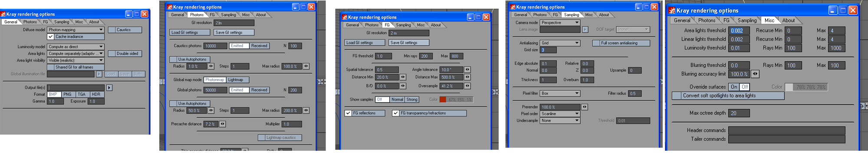Expand the Pixel filter Box dropdown
The height and width of the screenshot is (162, 868).
[x=560, y=93]
